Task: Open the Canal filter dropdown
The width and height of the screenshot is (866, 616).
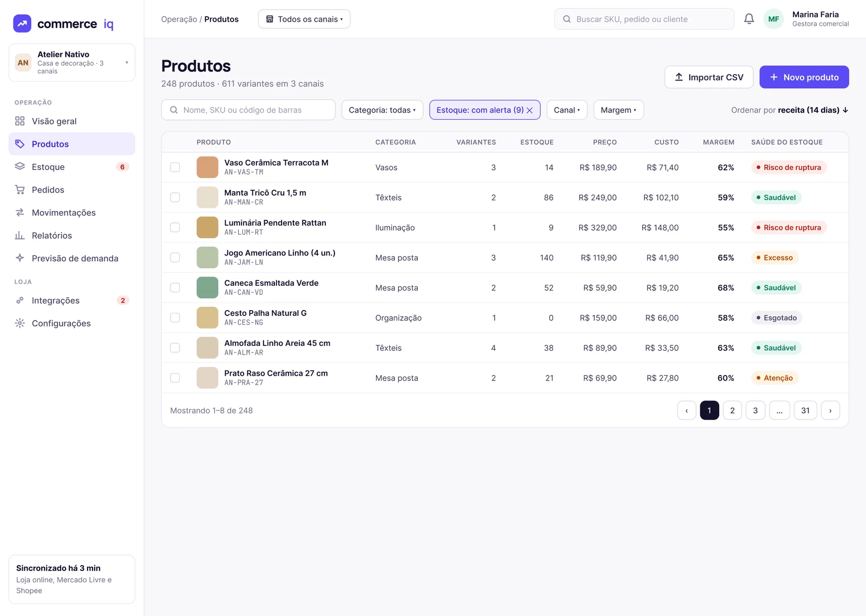Action: pos(567,110)
